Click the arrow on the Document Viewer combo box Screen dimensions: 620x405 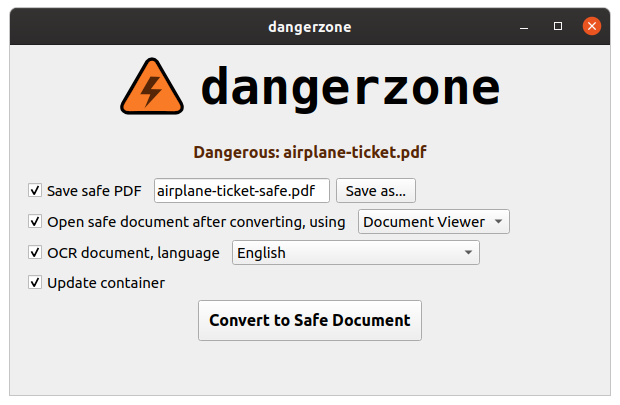[499, 221]
